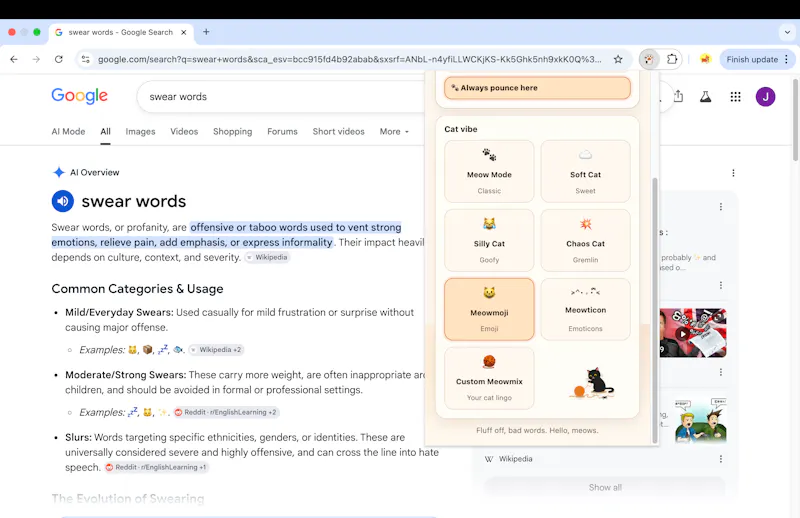This screenshot has height=518, width=800.
Task: Open the Chrome three-dot menu
Action: coord(786,59)
